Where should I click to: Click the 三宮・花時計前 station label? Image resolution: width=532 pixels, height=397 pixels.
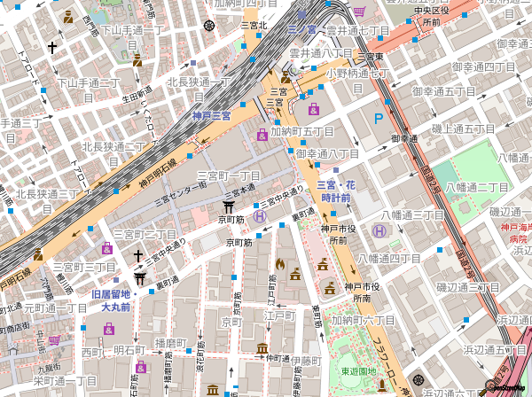337,191
